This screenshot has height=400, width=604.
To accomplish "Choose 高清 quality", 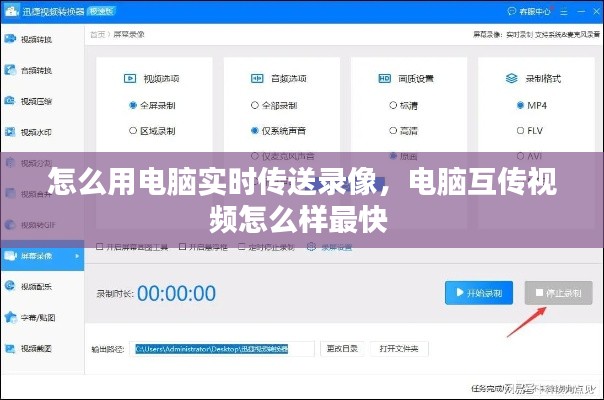I will tap(403, 131).
